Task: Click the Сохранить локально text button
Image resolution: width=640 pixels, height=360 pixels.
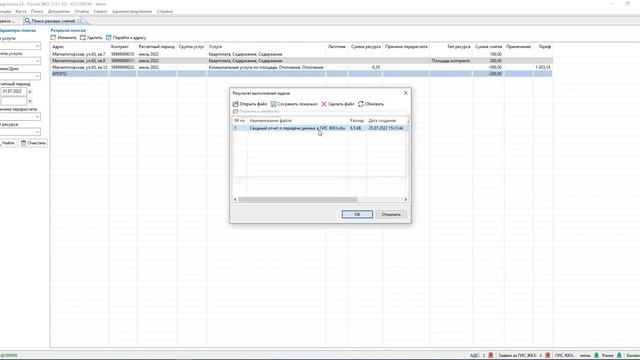Action: pos(298,104)
